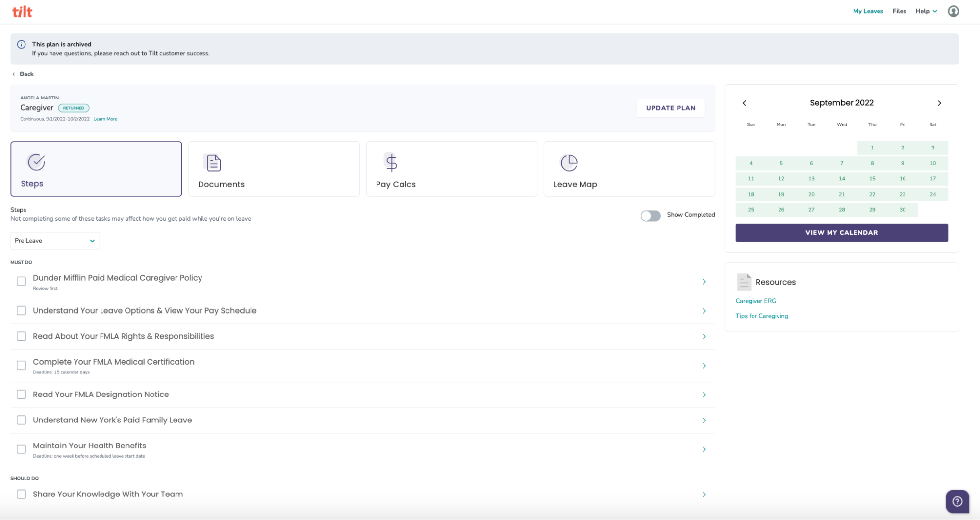Tick Maintain Your Health Benefits checkbox

22,449
